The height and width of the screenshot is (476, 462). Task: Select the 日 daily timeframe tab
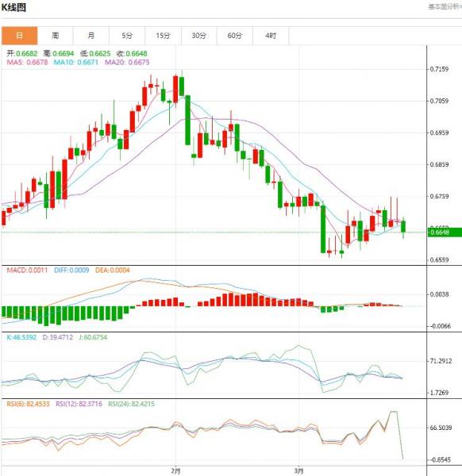[19, 36]
